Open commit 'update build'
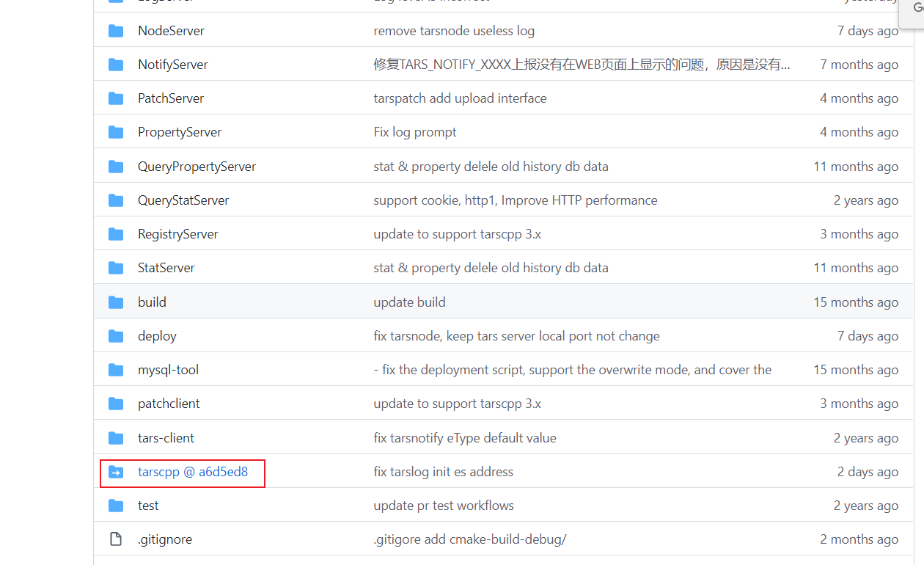 [x=409, y=302]
